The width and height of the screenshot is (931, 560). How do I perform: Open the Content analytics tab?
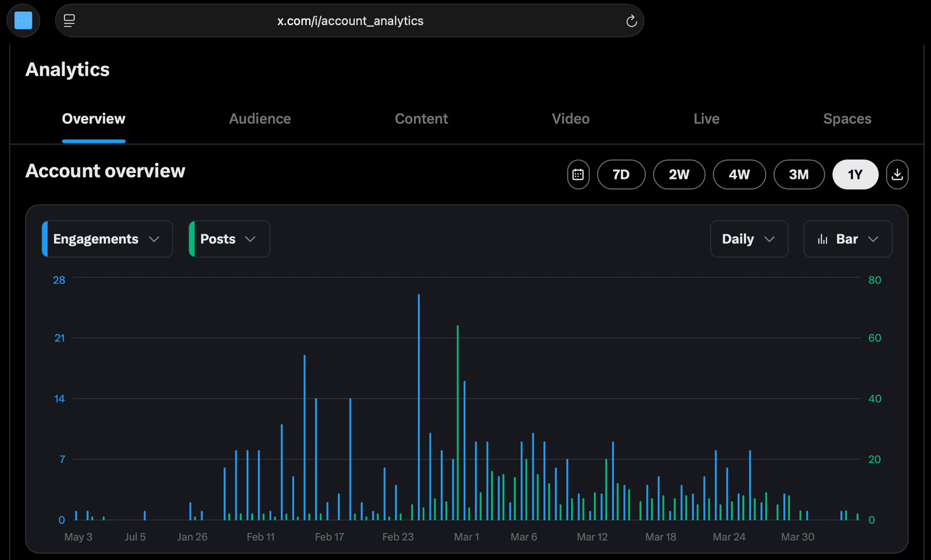421,119
